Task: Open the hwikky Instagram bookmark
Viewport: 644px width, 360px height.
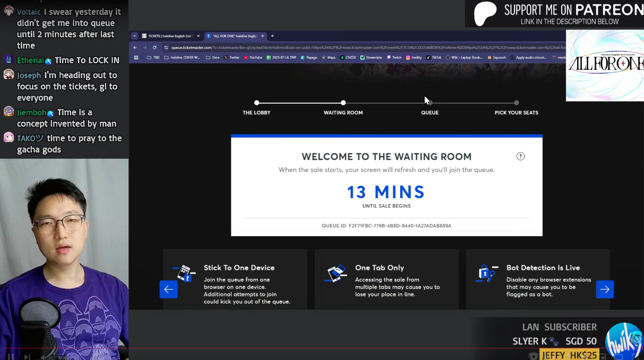Action: tap(414, 57)
